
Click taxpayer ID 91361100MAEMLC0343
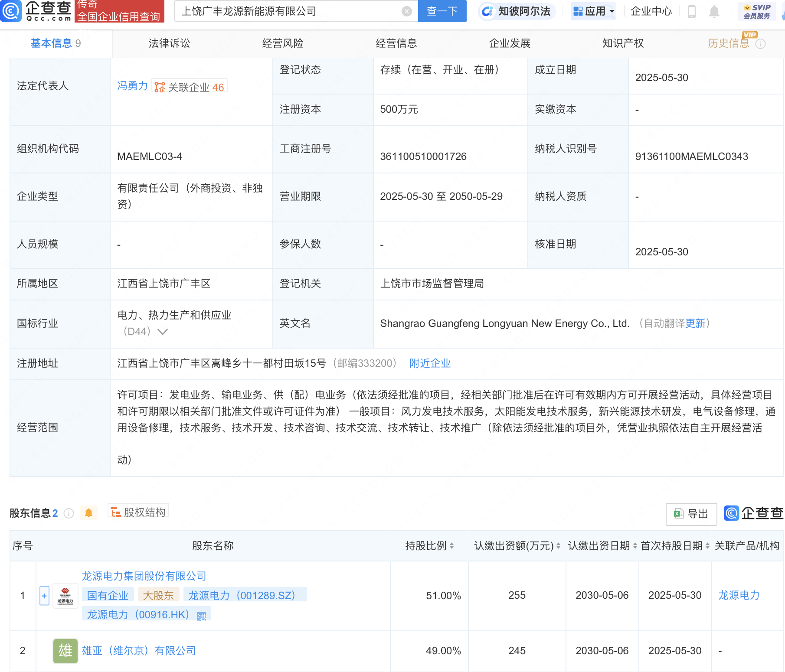tap(692, 157)
